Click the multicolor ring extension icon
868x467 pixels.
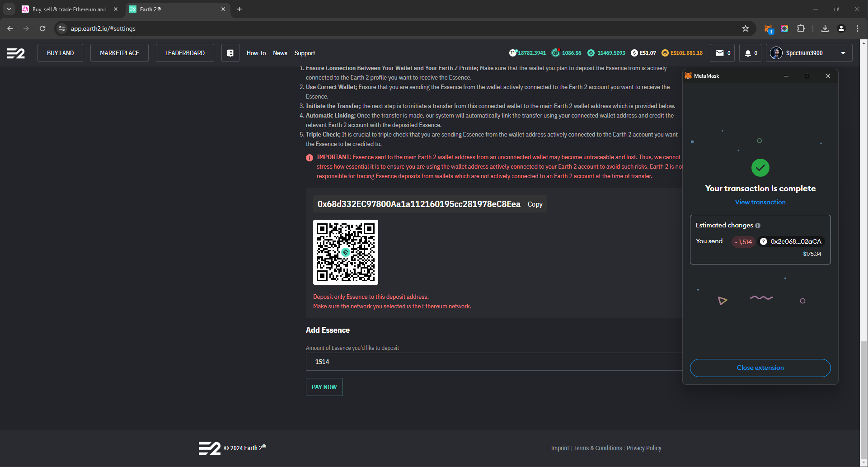coord(784,28)
